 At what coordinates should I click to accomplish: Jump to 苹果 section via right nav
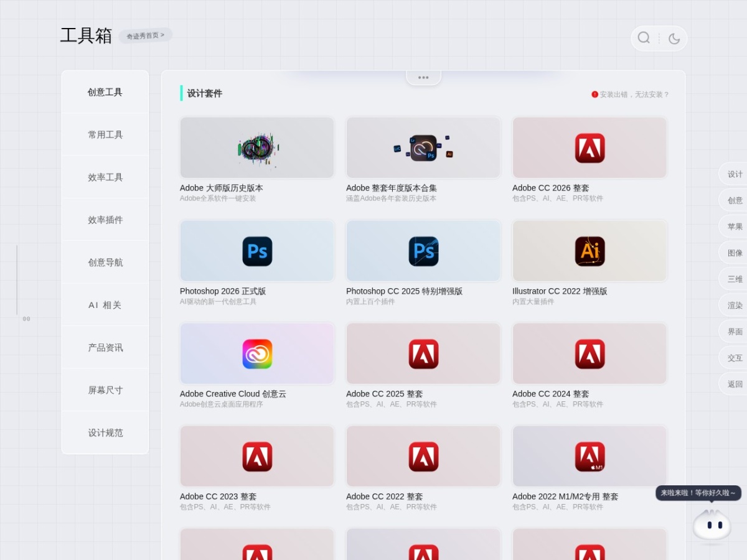coord(735,226)
